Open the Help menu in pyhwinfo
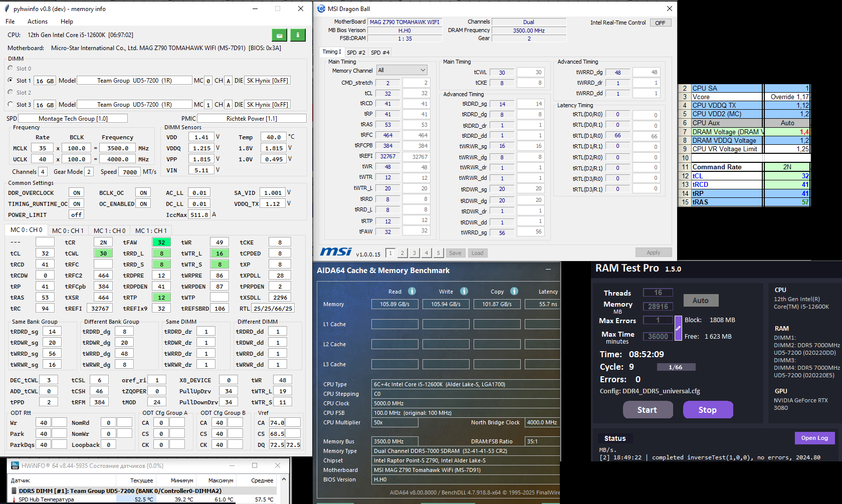This screenshot has height=504, width=842. point(67,22)
